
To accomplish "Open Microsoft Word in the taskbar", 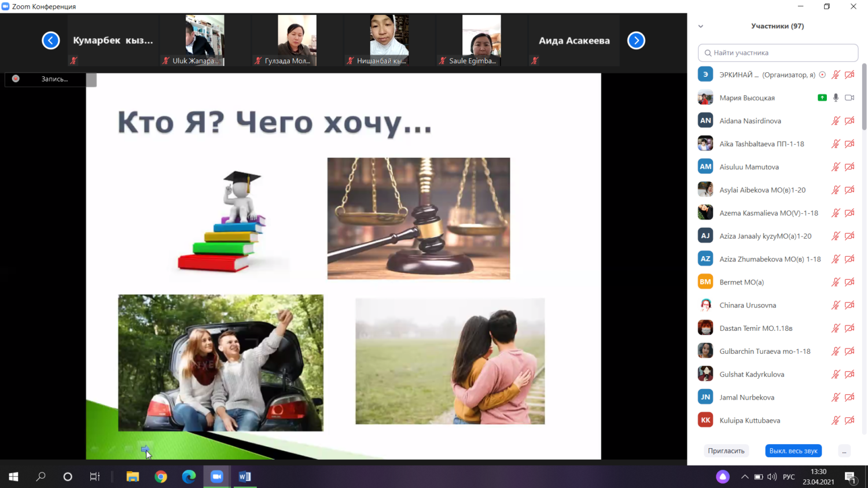I will coord(245,476).
